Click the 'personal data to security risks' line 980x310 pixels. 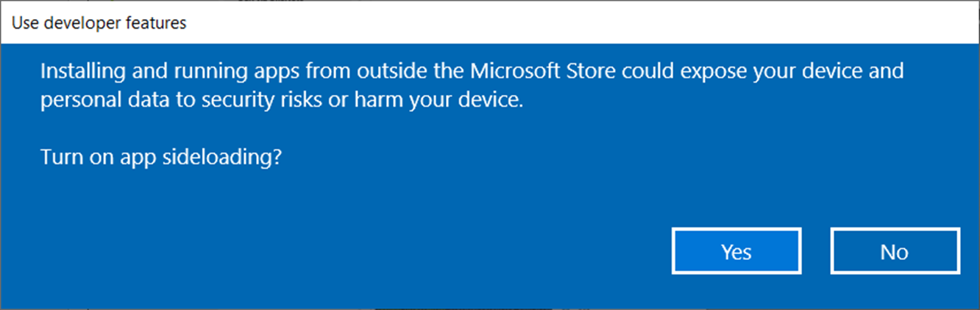[282, 101]
